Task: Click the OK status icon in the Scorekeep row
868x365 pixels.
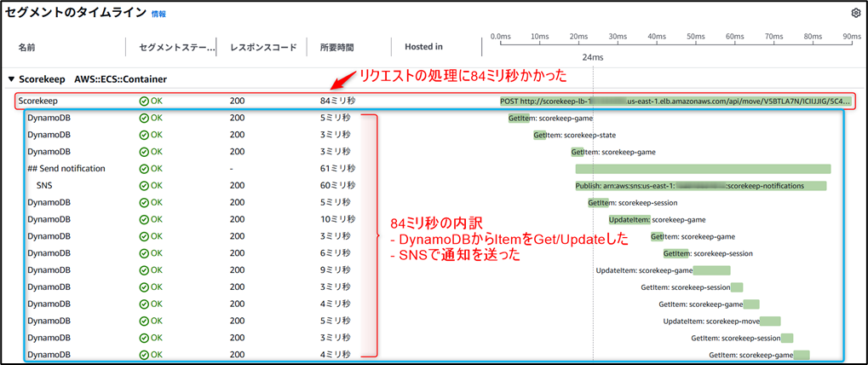Action: click(144, 101)
